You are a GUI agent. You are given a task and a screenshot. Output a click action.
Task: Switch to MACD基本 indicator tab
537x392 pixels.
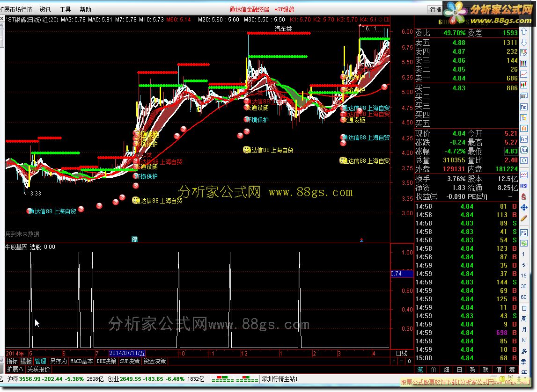[81, 361]
